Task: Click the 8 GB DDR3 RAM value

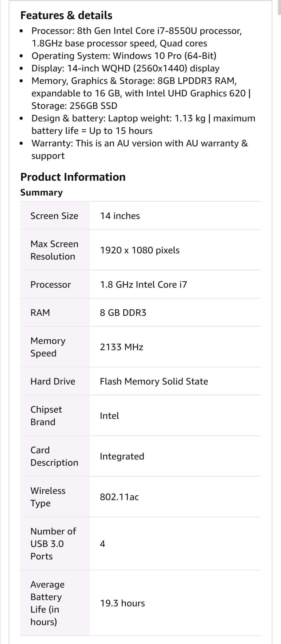Action: (x=123, y=313)
